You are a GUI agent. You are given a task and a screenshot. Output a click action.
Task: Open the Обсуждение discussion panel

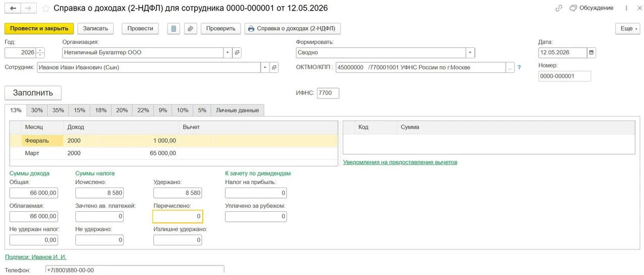tap(592, 8)
